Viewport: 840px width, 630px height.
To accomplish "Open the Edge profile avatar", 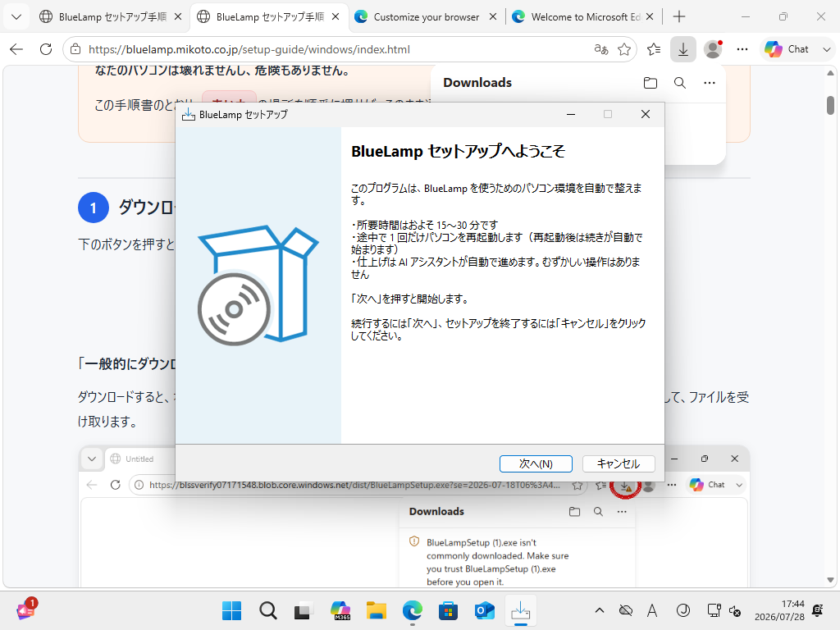I will [x=713, y=49].
